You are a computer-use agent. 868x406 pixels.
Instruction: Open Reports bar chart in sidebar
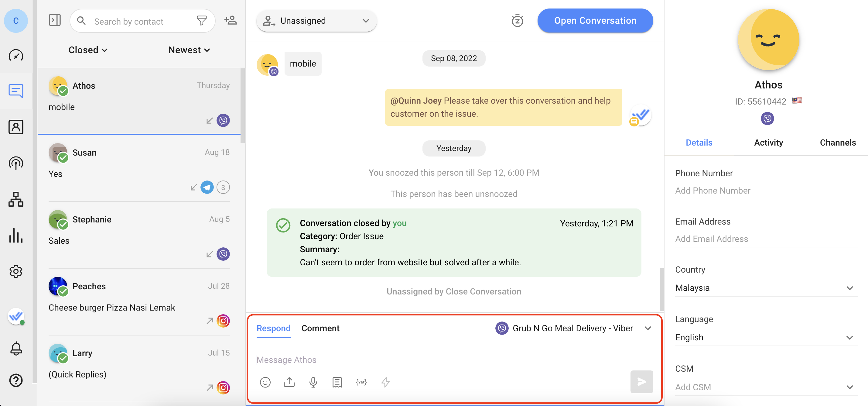[16, 236]
